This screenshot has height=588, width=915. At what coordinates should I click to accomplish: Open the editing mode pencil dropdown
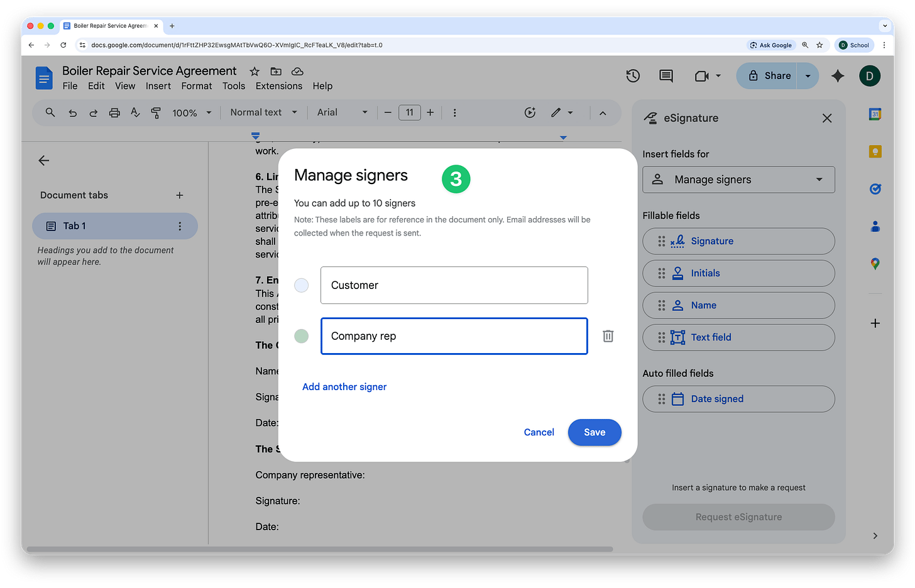coord(562,112)
